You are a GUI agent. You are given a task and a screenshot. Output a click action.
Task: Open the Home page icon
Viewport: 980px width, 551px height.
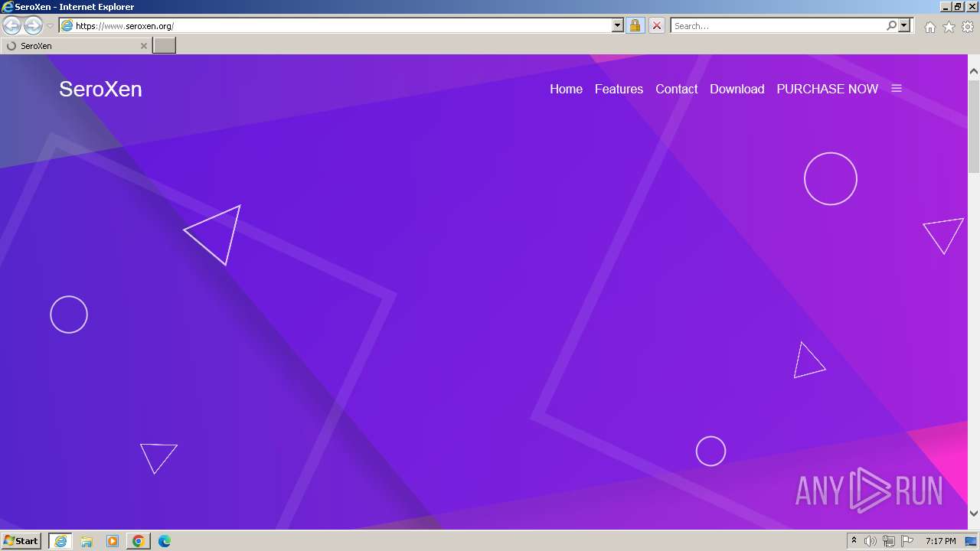tap(929, 27)
